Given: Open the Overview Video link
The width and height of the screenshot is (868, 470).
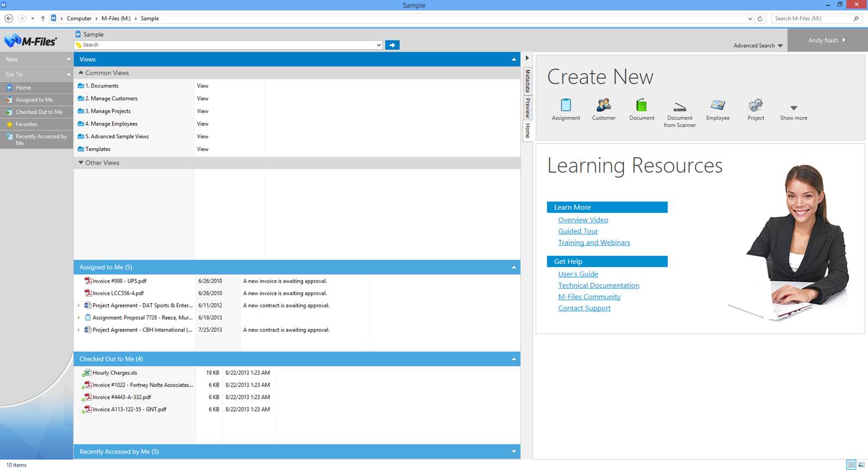Looking at the screenshot, I should click(583, 220).
